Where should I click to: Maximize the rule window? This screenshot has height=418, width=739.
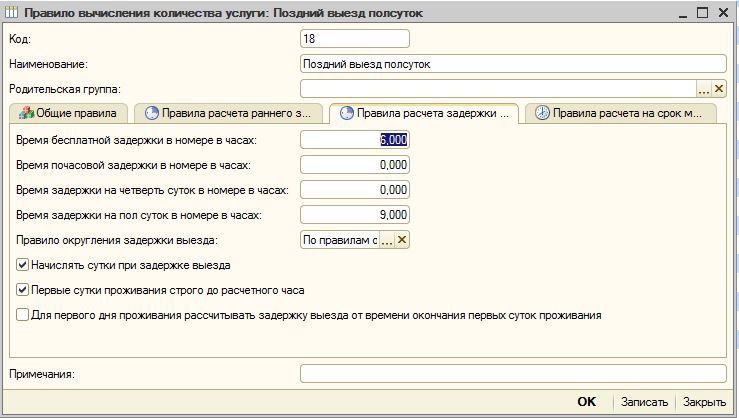[x=703, y=13]
